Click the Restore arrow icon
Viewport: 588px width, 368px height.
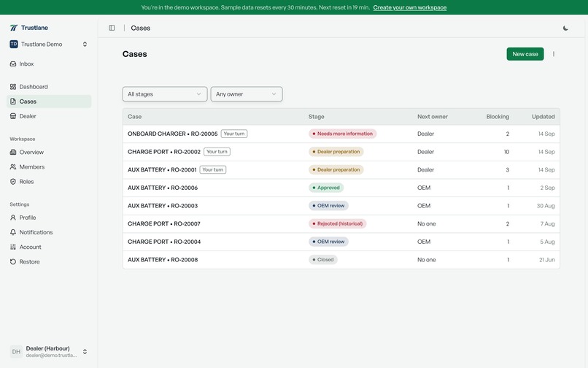(13, 261)
